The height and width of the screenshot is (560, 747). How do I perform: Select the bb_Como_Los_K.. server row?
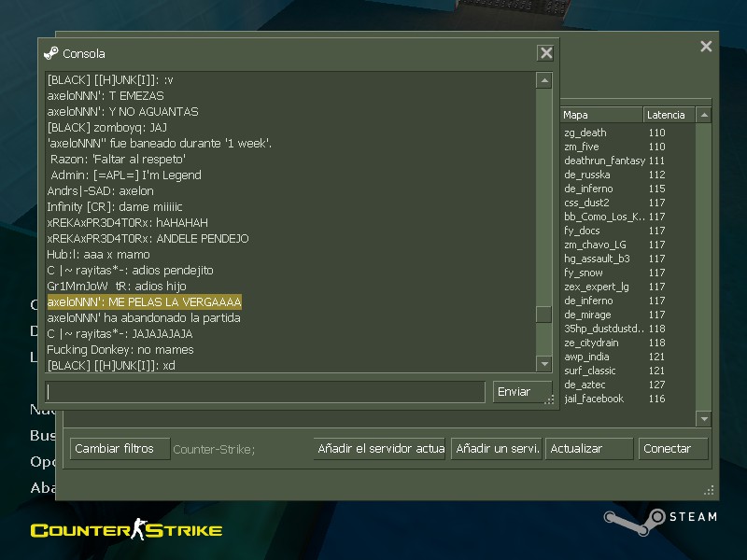tap(627, 217)
